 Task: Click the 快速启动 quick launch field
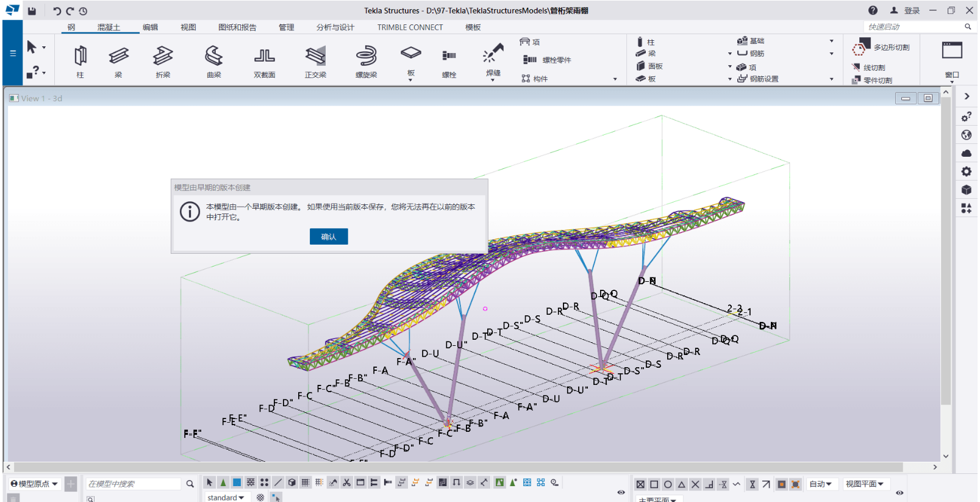click(914, 27)
